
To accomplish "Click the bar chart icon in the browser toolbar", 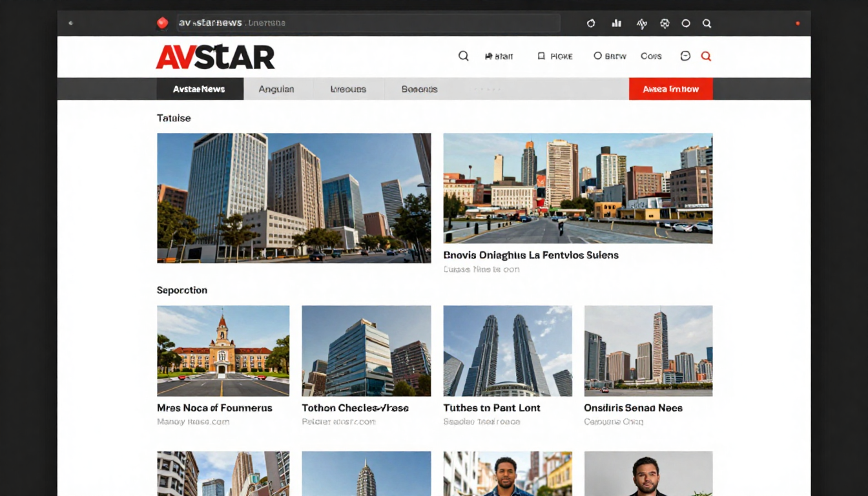I will pyautogui.click(x=616, y=23).
